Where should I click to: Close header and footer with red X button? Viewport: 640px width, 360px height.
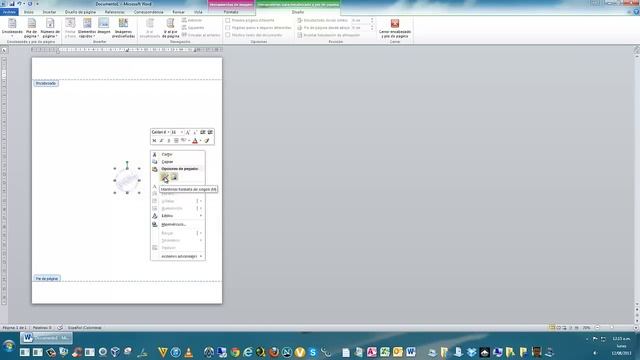[x=395, y=28]
